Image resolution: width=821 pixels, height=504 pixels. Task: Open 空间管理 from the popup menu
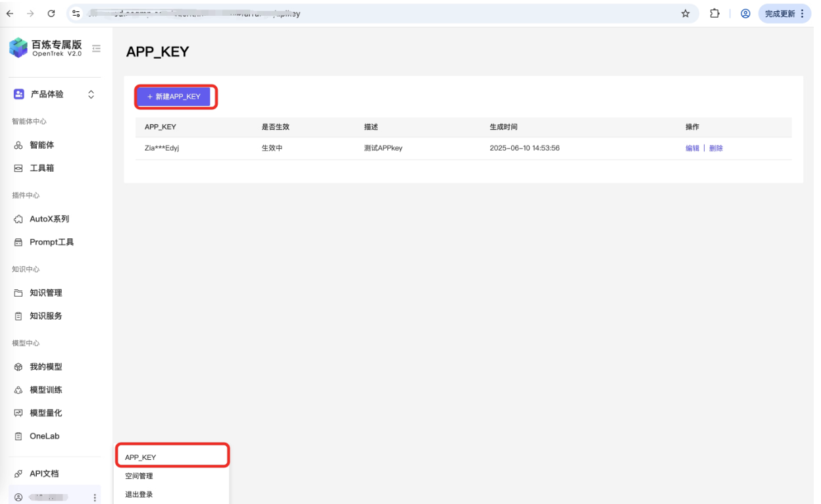[139, 476]
